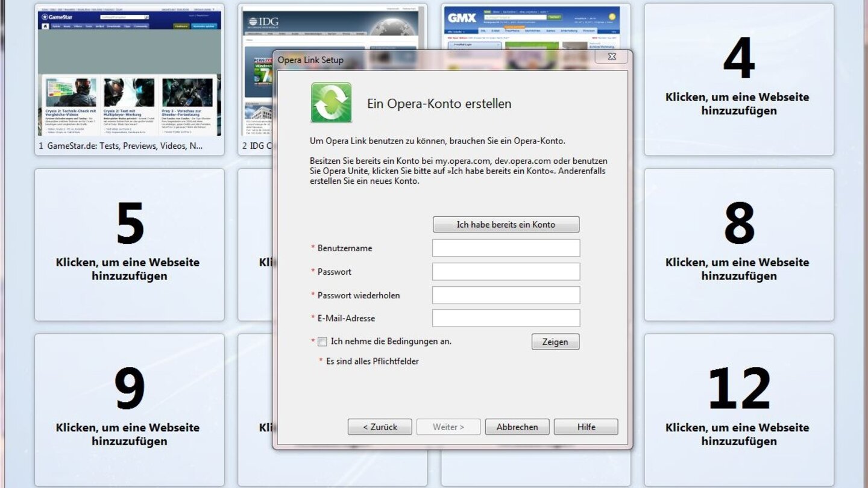The height and width of the screenshot is (488, 868).
Task: Click the "Ich habe bereits ein Konto" button
Action: tap(505, 224)
